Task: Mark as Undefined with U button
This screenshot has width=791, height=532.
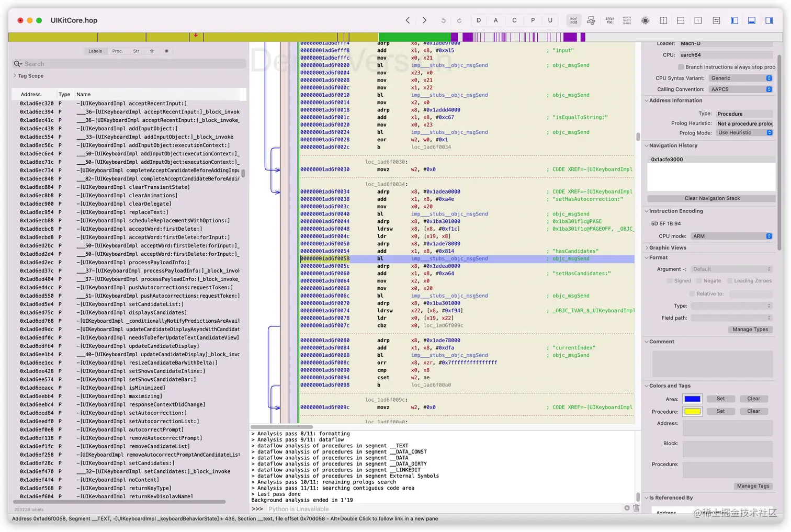Action: 550,20
